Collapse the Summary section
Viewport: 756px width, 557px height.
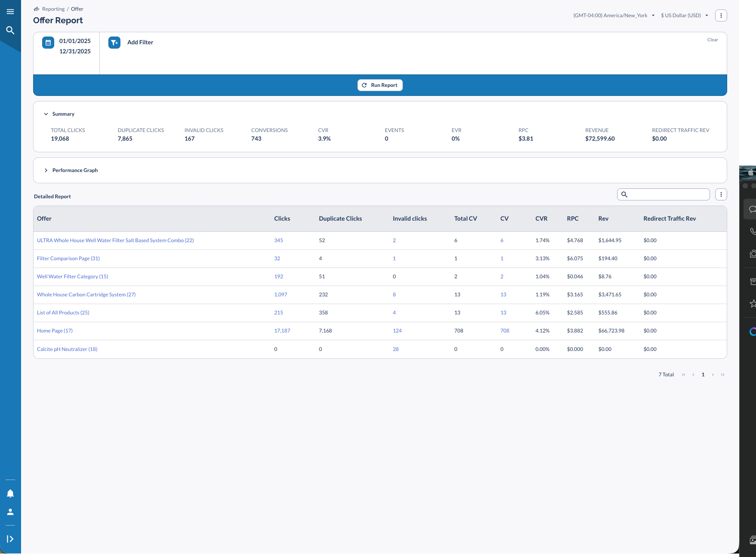pyautogui.click(x=46, y=114)
